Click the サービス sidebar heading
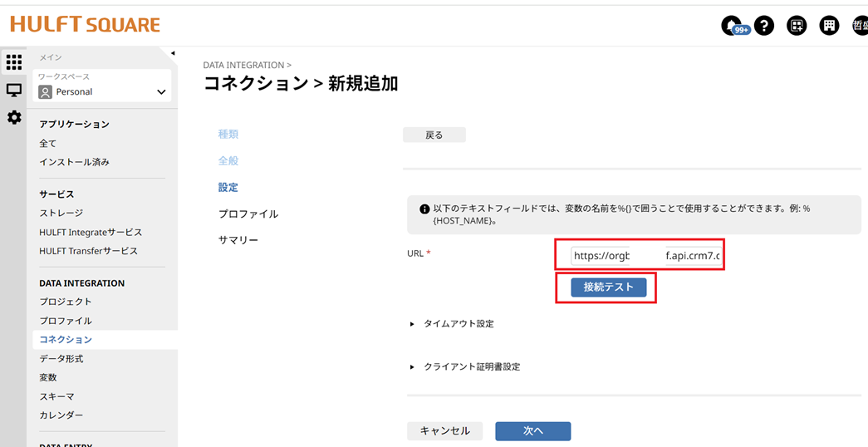Image resolution: width=868 pixels, height=447 pixels. tap(56, 194)
